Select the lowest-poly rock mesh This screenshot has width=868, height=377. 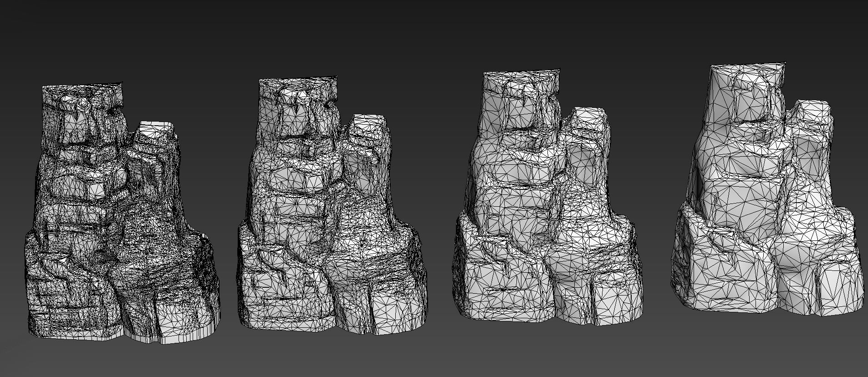click(767, 190)
